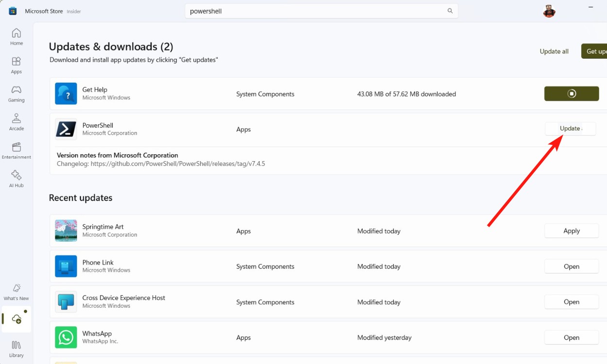Click the downloads cloud icon in sidebar
Image resolution: width=607 pixels, height=364 pixels.
[16, 319]
